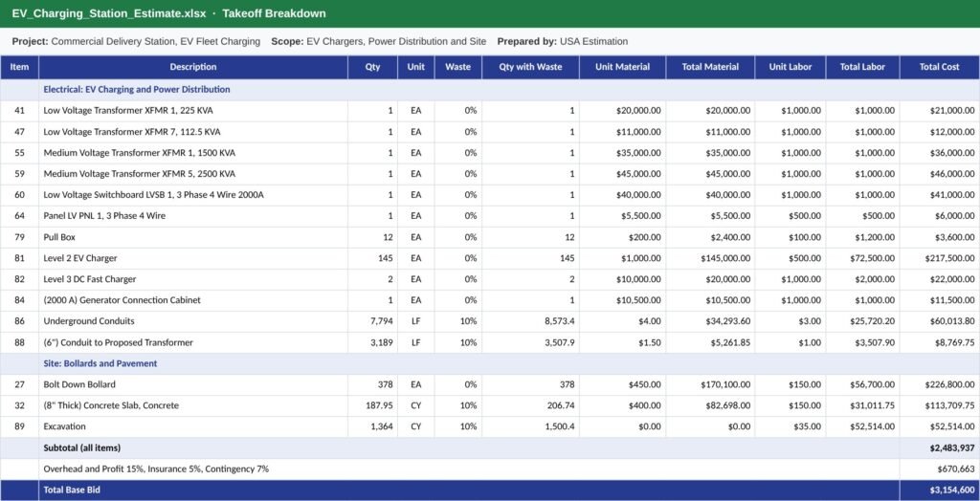
Task: Select the Item column header
Action: (19, 67)
